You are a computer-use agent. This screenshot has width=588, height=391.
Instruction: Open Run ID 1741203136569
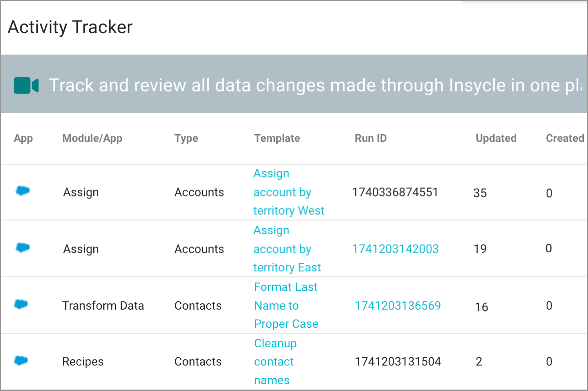[398, 305]
